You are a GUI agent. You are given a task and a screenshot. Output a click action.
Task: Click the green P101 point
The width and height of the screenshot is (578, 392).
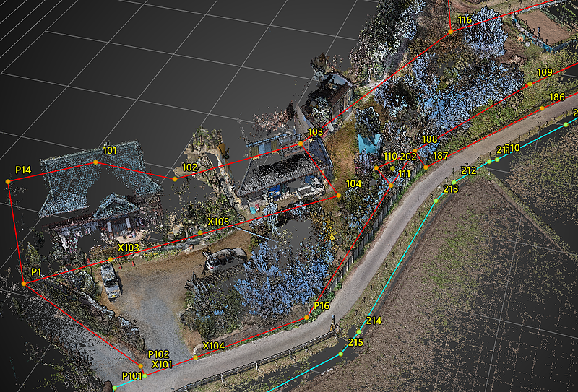coord(144,375)
